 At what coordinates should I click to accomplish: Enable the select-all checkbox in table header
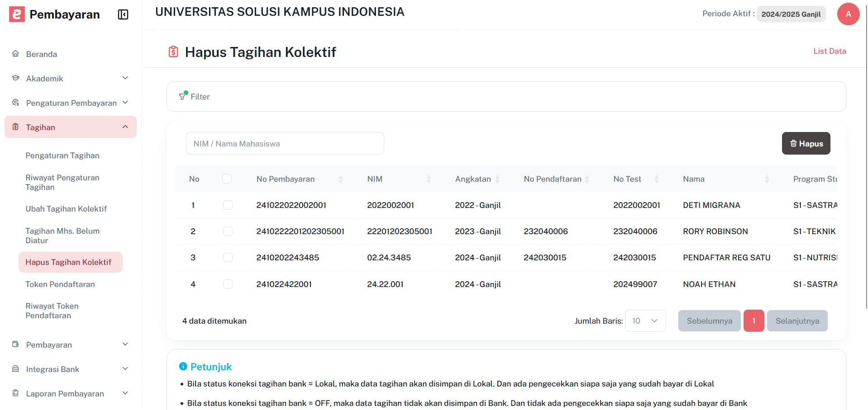[227, 179]
